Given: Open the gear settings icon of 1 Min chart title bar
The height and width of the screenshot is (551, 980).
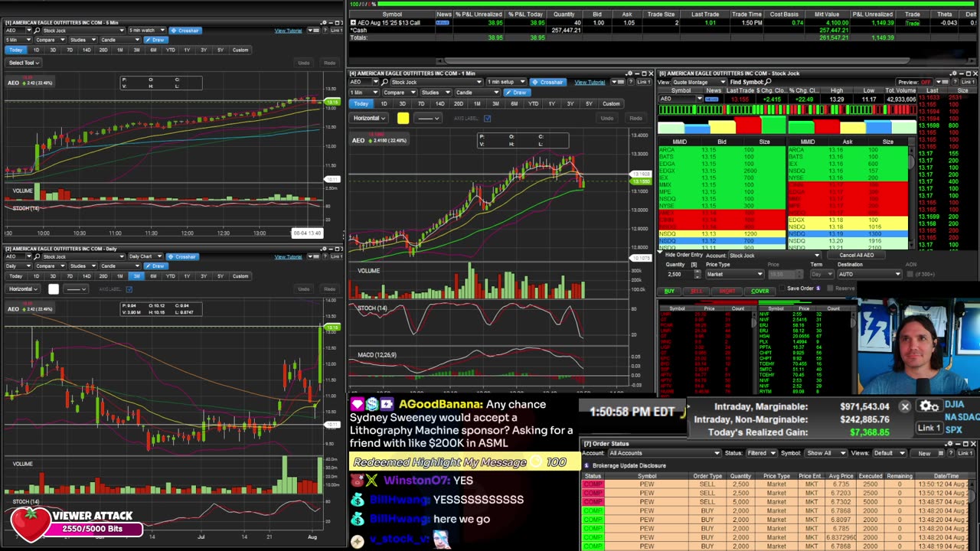Looking at the screenshot, I should coord(629,73).
